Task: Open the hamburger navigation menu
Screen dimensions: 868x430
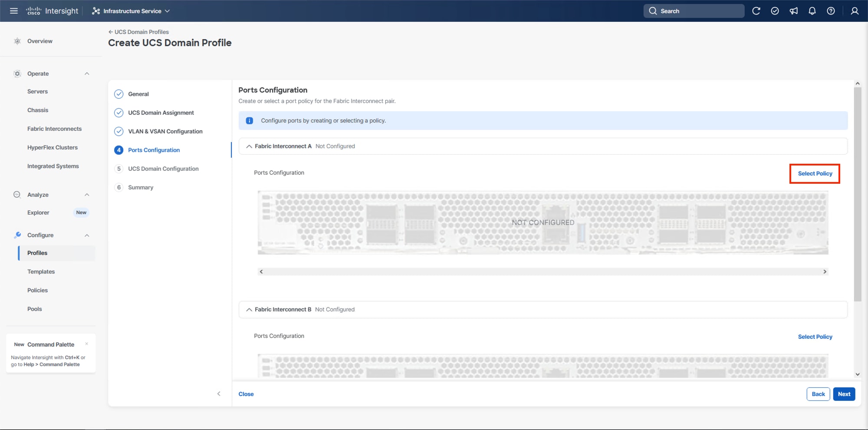Action: tap(13, 11)
